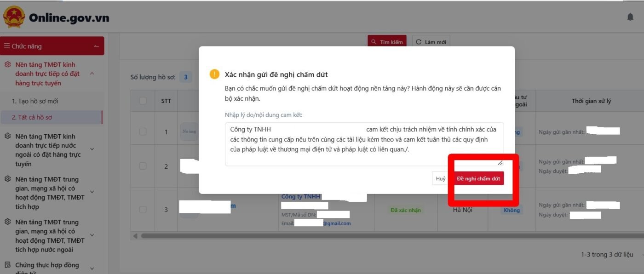Expand "Nền tảng TMĐT kinh doanh trực tiếp nước ngoài" menu

coord(92,149)
